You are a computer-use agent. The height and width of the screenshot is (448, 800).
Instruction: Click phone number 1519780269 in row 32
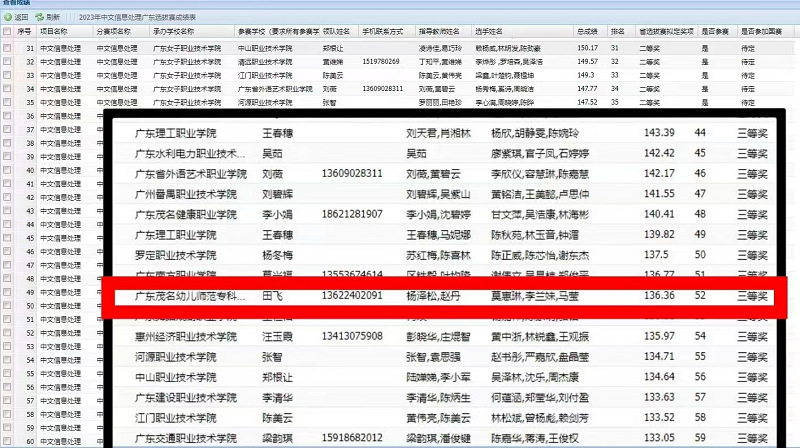tap(381, 62)
